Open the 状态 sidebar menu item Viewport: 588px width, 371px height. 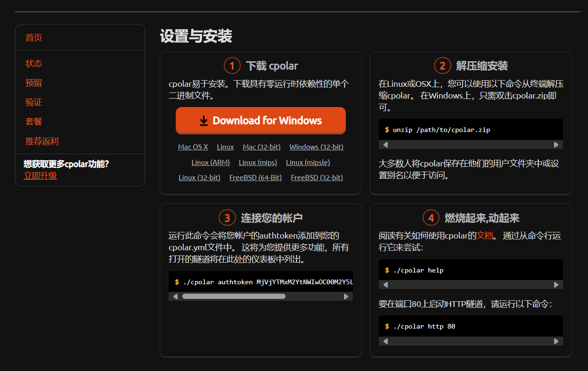click(x=34, y=64)
